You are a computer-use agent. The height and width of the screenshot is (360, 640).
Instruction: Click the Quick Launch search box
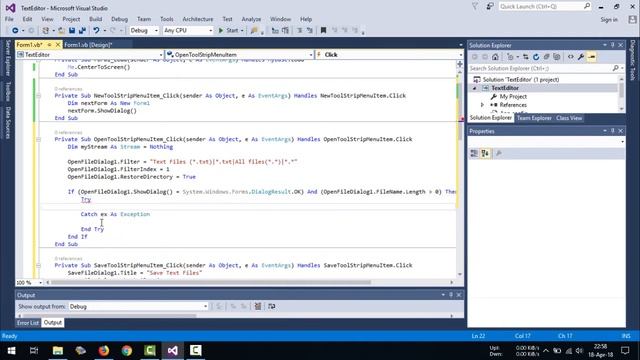click(x=545, y=7)
